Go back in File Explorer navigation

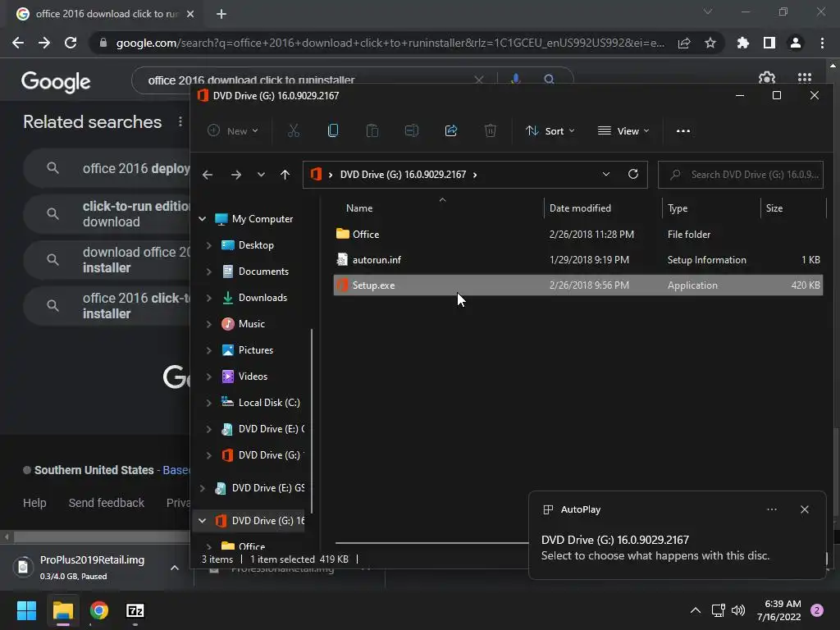(x=208, y=175)
